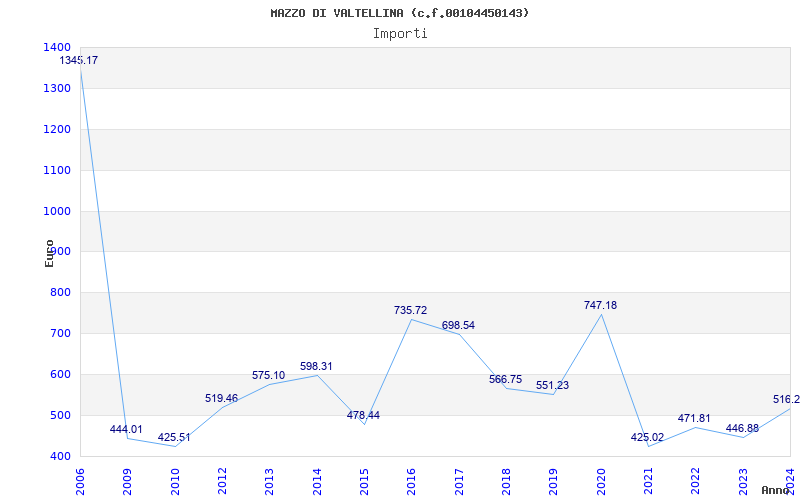Click the 551.23 data label
This screenshot has height=500, width=800.
click(x=553, y=386)
